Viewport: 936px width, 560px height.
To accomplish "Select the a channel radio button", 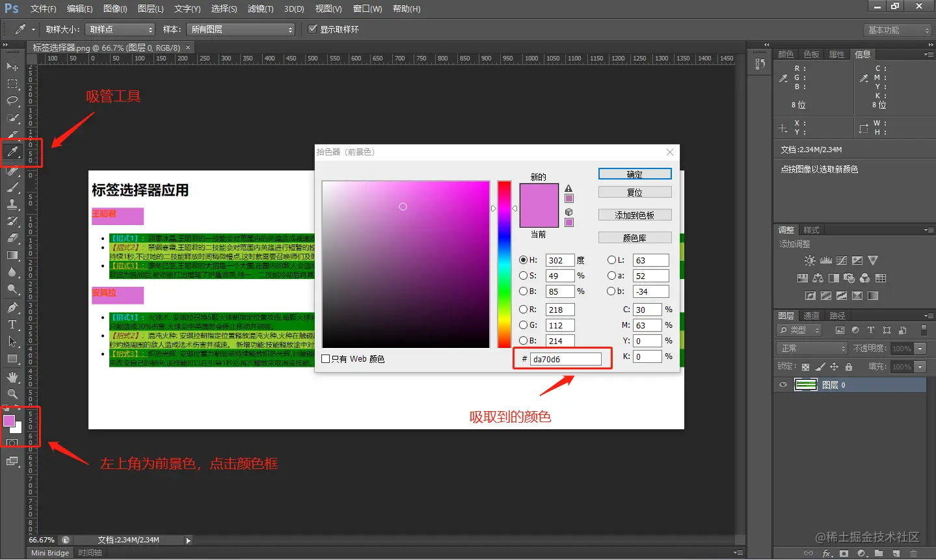I will click(611, 275).
